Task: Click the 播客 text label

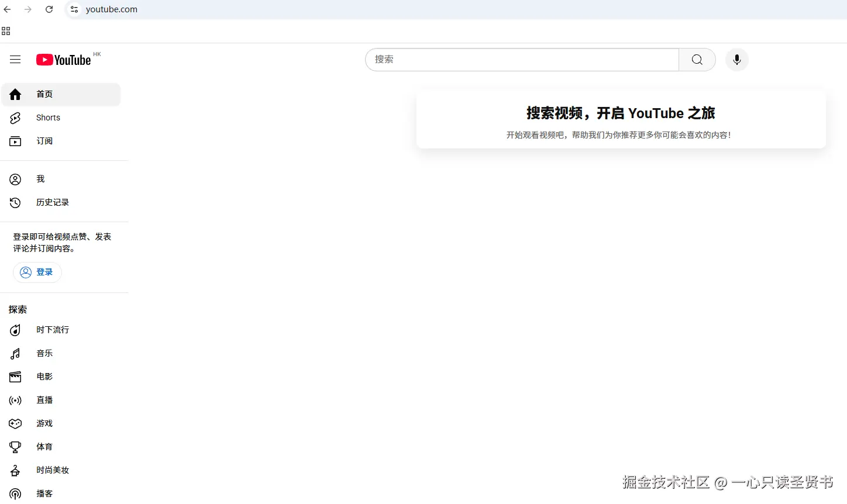Action: point(44,493)
